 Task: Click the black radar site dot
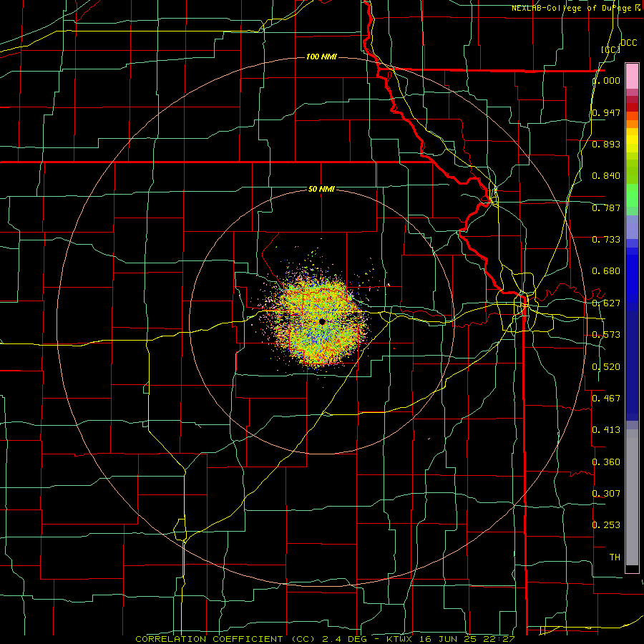pyautogui.click(x=322, y=321)
